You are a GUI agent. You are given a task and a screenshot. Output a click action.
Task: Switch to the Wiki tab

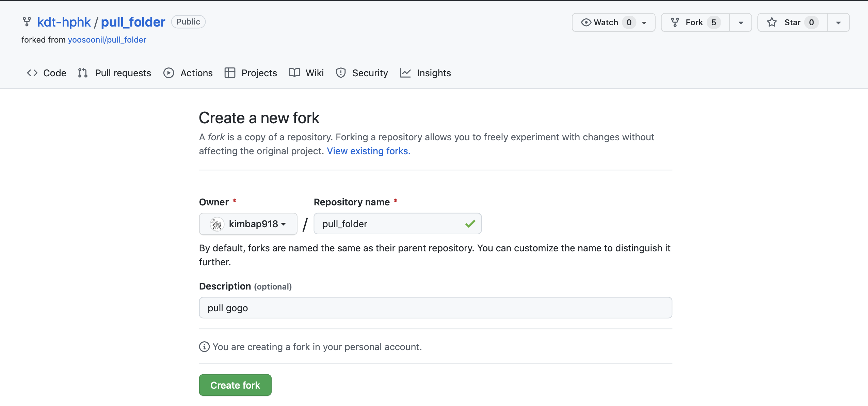306,73
